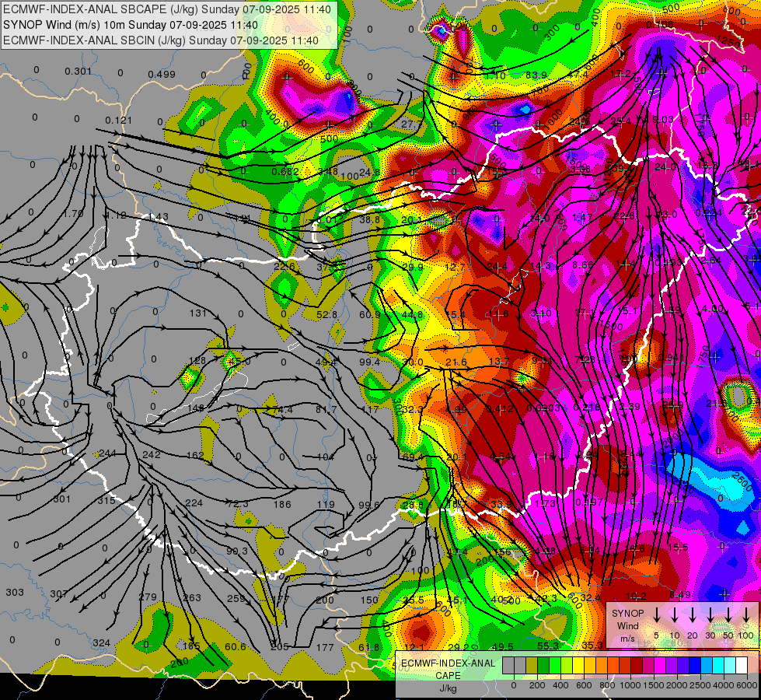The image size is (761, 700).
Task: Click the 315 value on the map
Action: [106, 500]
